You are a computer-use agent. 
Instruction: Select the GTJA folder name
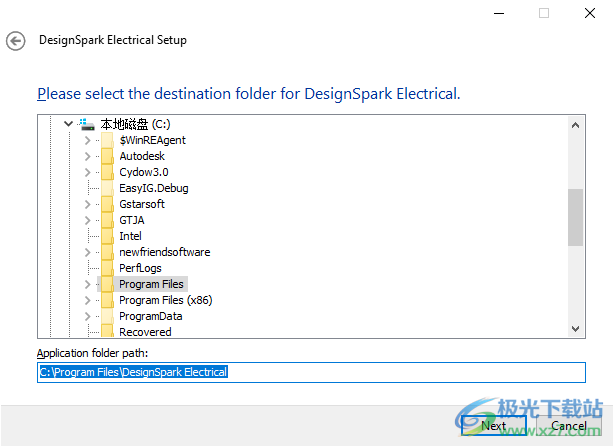coord(132,220)
